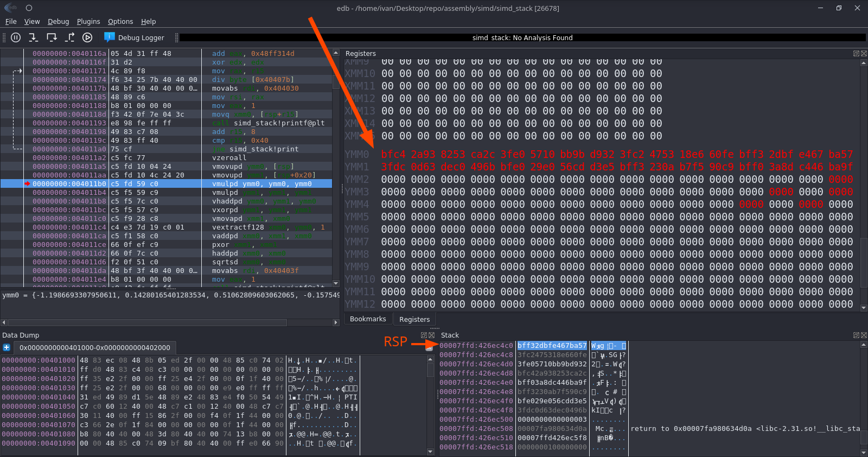Open the Debug Logger
The height and width of the screenshot is (457, 868).
pos(134,37)
